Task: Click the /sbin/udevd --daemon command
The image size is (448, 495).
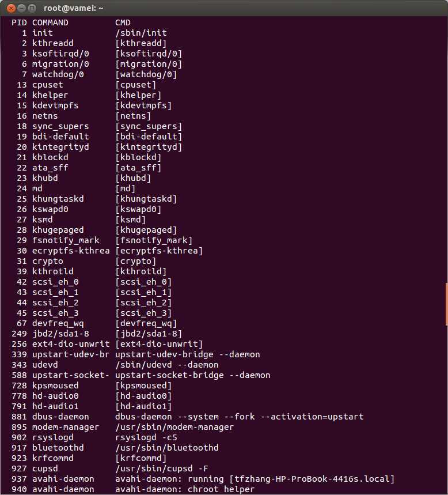Action: (167, 365)
